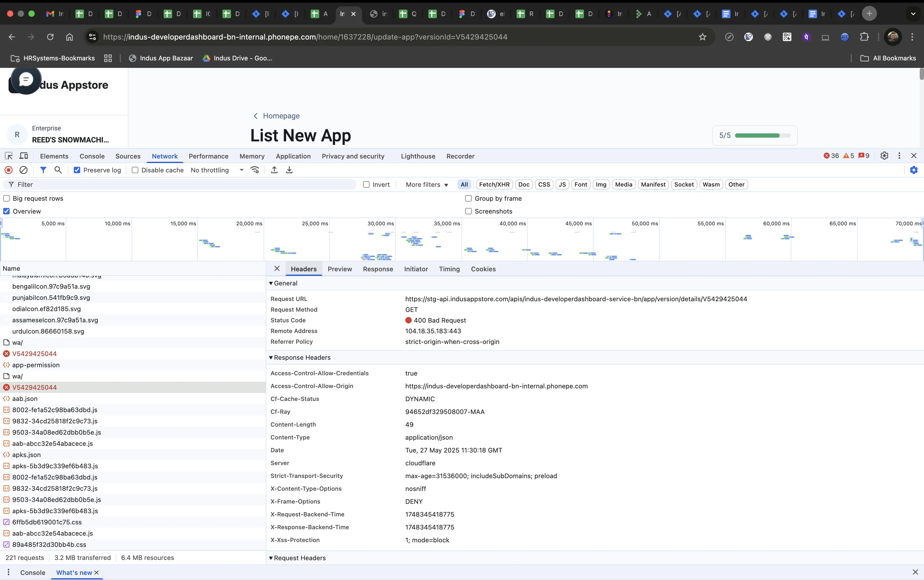Export HAR file download icon
Viewport: 924px width, 580px height.
pos(289,170)
